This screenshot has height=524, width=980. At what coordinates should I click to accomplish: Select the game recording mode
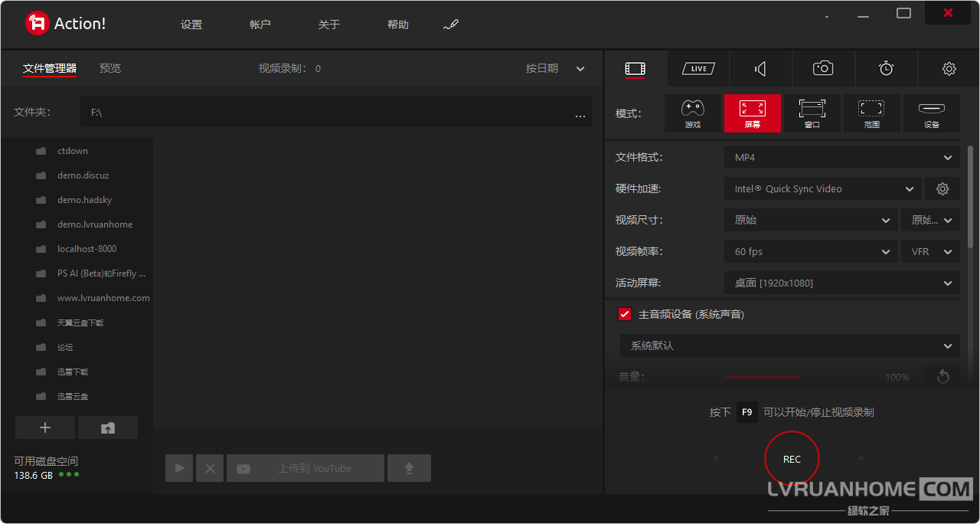point(692,113)
